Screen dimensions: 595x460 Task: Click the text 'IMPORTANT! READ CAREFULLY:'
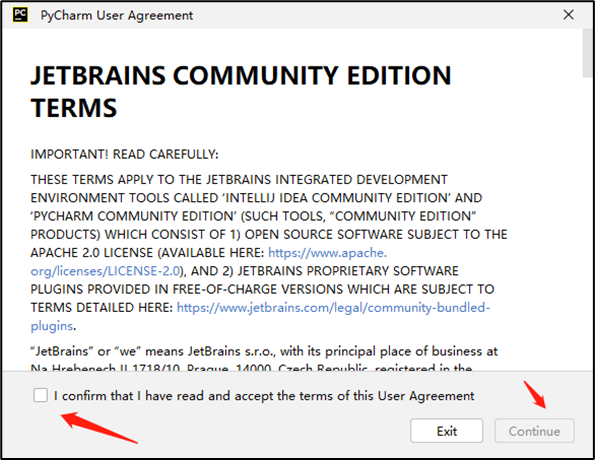[124, 154]
